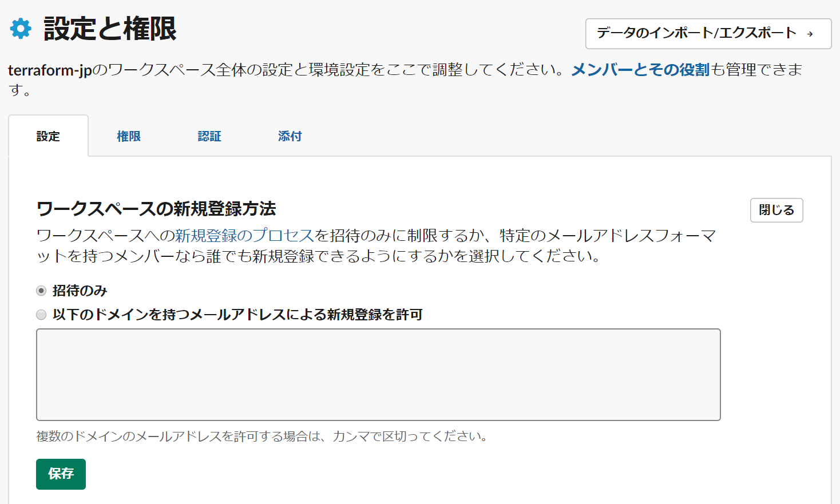The width and height of the screenshot is (840, 504).
Task: Click the 招待のみ label text
Action: point(80,291)
